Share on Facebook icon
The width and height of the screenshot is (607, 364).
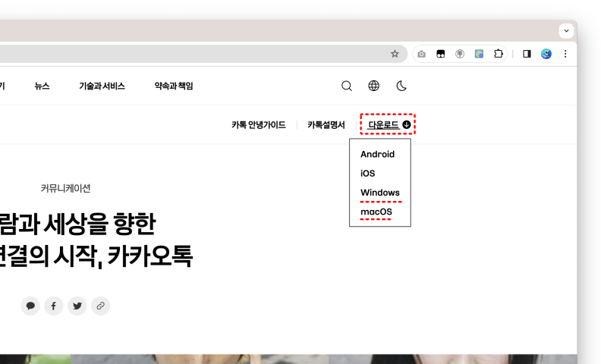click(x=54, y=306)
